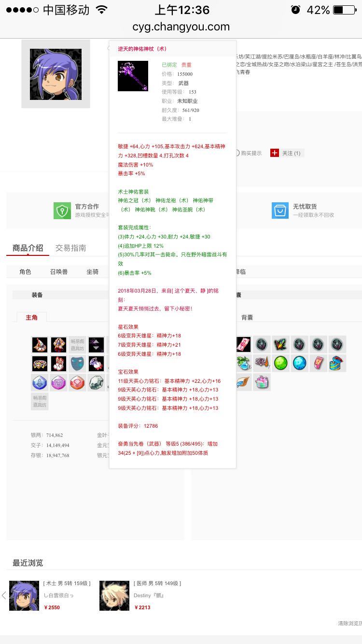Screen dimensions: 362x644
Task: Tap the 上午12:36 clock in status bar
Action: point(182,10)
